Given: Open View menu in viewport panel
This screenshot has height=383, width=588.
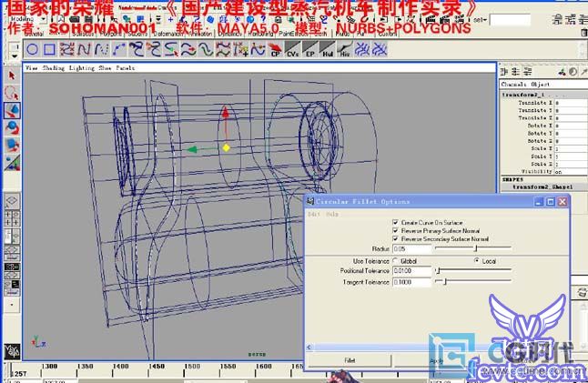Looking at the screenshot, I should tap(32, 68).
